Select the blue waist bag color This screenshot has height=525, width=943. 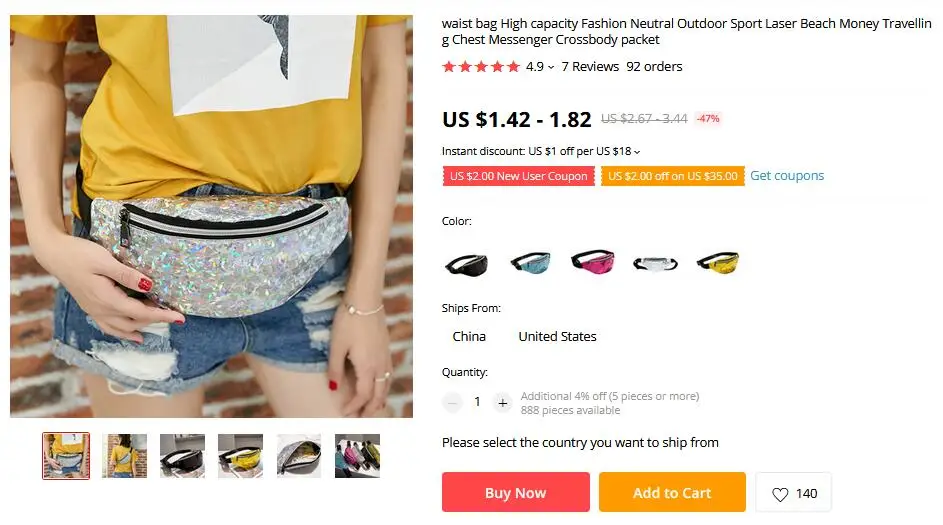pyautogui.click(x=530, y=263)
